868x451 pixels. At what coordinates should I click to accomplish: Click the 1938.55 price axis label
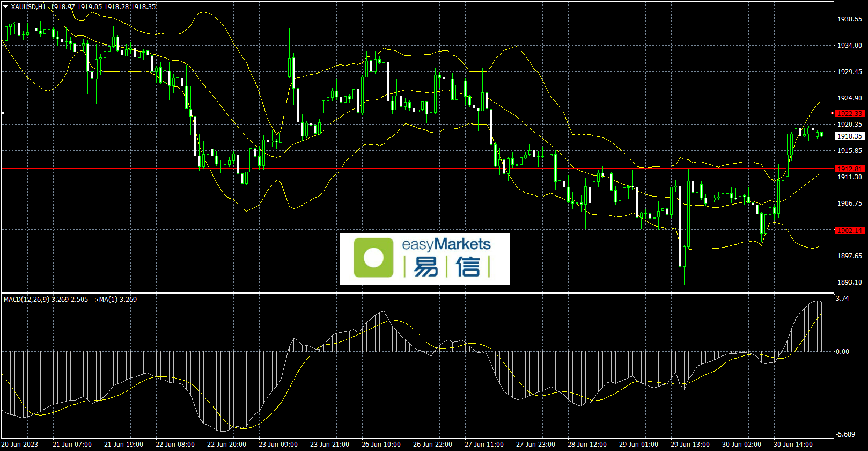point(850,19)
